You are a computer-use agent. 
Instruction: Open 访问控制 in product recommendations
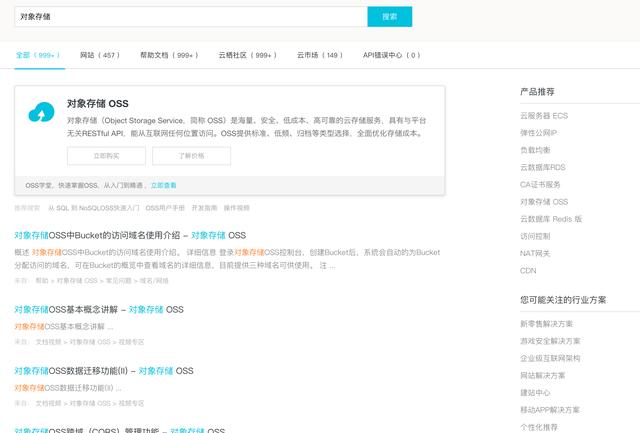point(535,236)
